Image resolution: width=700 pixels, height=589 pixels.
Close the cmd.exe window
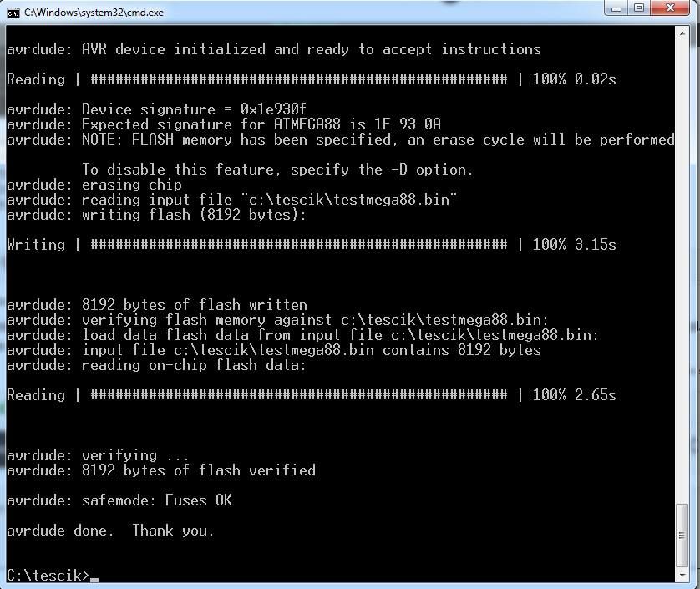[x=670, y=8]
